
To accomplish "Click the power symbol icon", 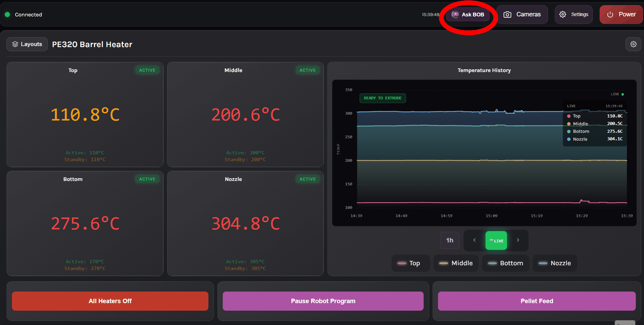I will (610, 14).
